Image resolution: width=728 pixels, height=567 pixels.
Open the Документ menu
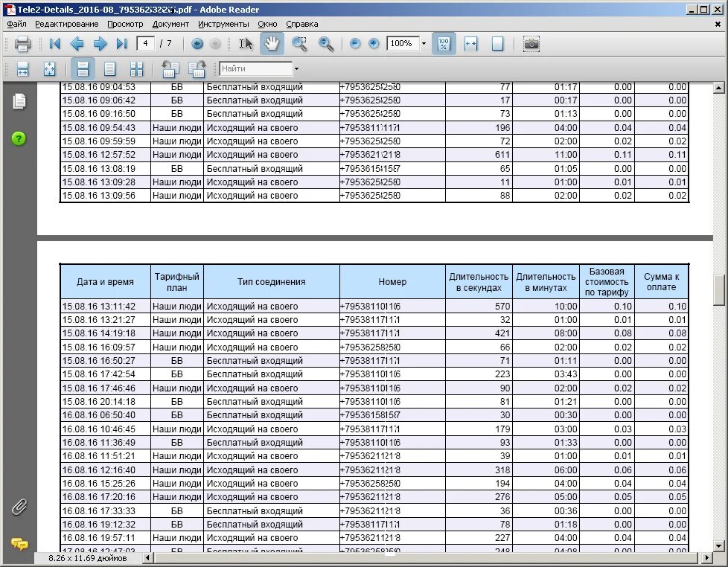tap(170, 24)
